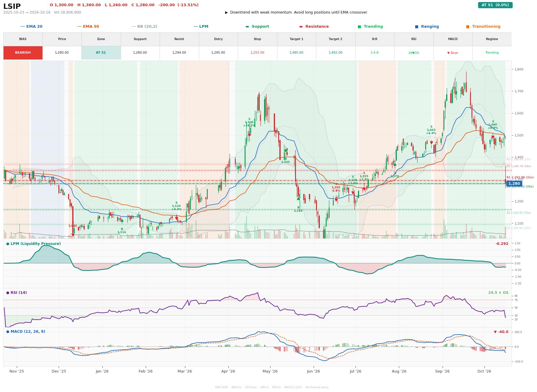The width and height of the screenshot is (537, 392).
Task: Click the S2 1,162.62 support label
Action: 518,213
